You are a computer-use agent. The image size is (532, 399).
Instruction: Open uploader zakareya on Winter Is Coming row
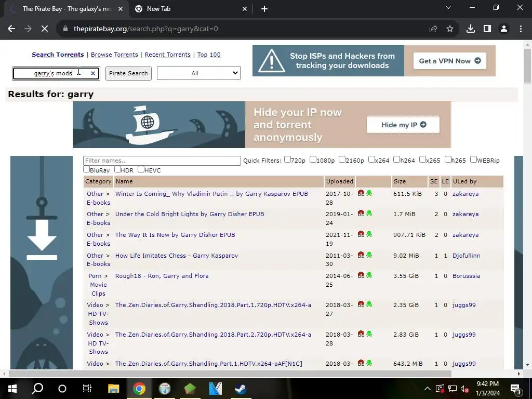pos(465,194)
